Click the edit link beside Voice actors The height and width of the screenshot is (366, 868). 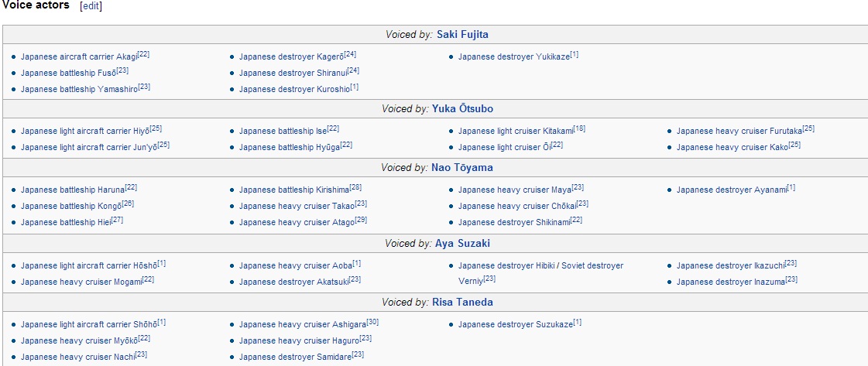91,7
